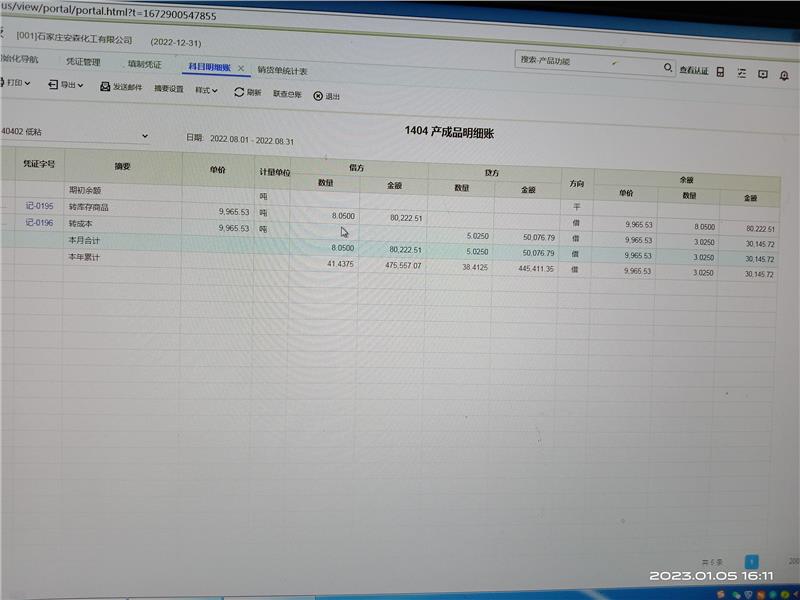The width and height of the screenshot is (800, 600).
Task: Click the 退出 exit icon in toolbar
Action: click(x=318, y=96)
